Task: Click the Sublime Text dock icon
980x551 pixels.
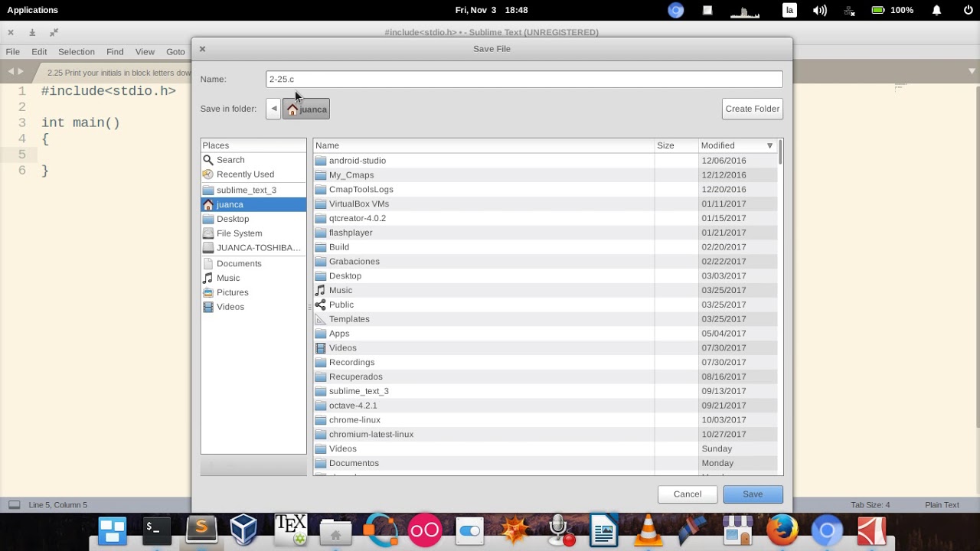Action: click(201, 530)
